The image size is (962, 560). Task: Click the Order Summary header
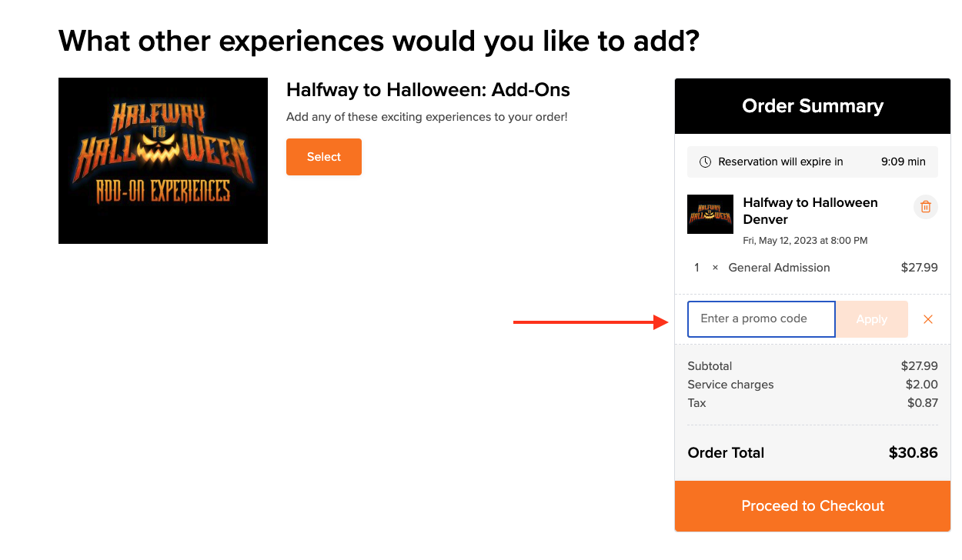click(x=813, y=106)
